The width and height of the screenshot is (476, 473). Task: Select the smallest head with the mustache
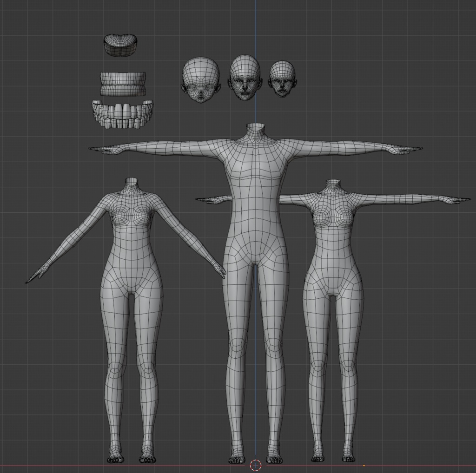pos(282,79)
